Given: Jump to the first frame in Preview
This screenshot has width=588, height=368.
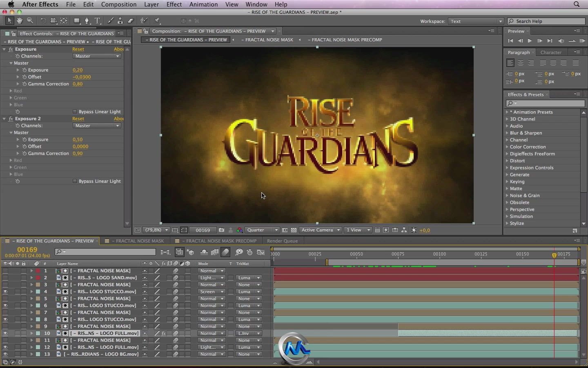Looking at the screenshot, I should (x=510, y=41).
